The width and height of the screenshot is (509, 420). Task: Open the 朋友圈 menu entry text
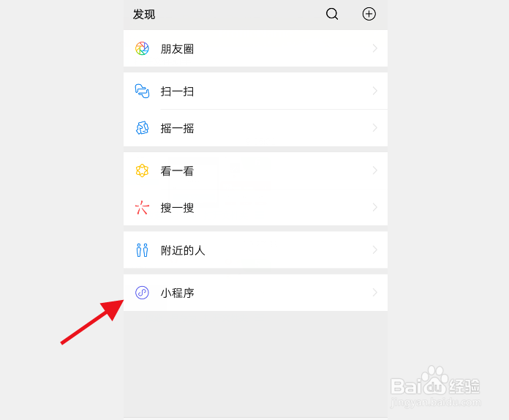pyautogui.click(x=177, y=49)
